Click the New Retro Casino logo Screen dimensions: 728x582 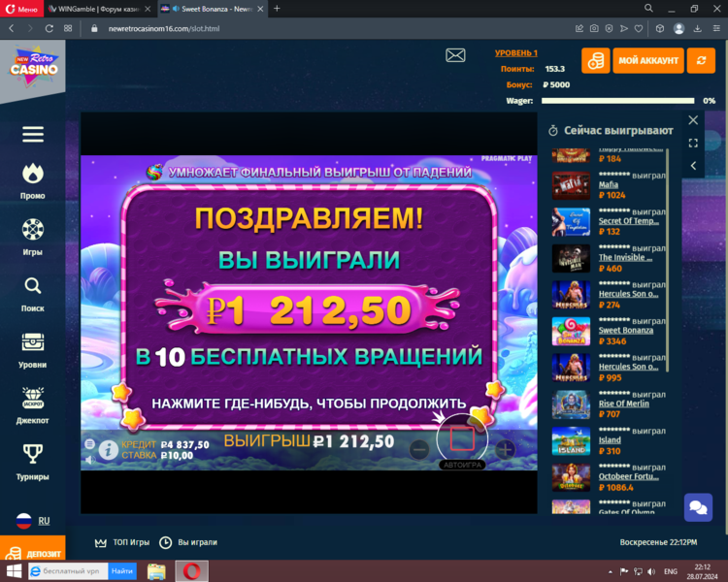click(x=33, y=66)
